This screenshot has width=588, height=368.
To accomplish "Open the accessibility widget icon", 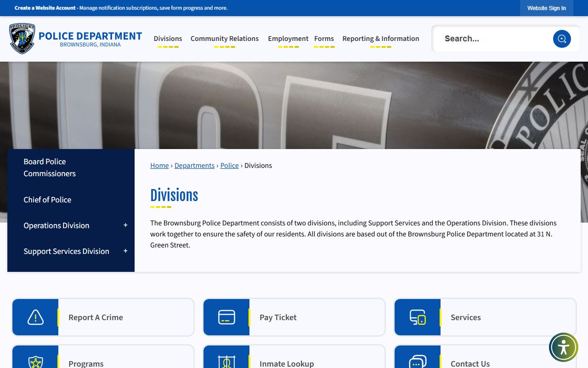I will 564,347.
